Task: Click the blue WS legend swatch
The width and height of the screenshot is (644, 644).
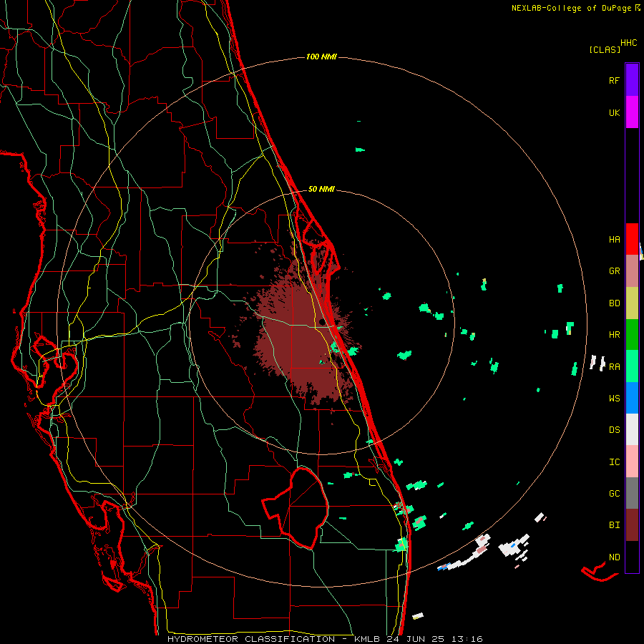Action: (632, 398)
